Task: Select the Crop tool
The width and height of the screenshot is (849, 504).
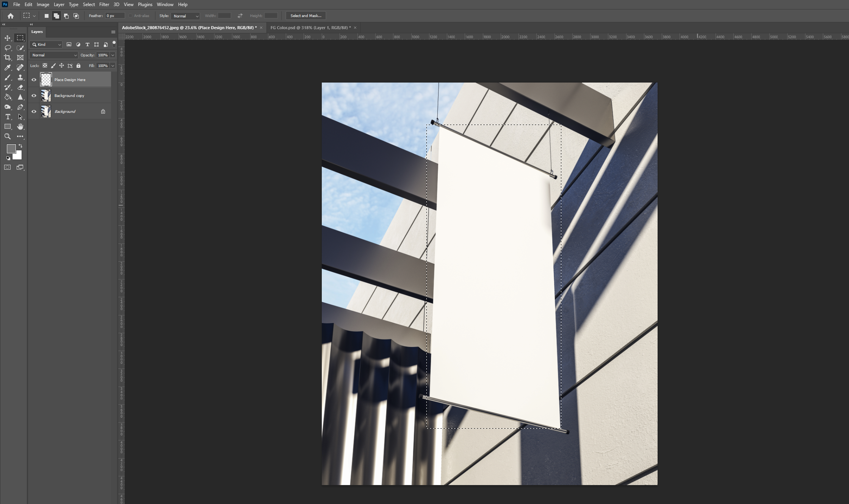Action: (8, 58)
